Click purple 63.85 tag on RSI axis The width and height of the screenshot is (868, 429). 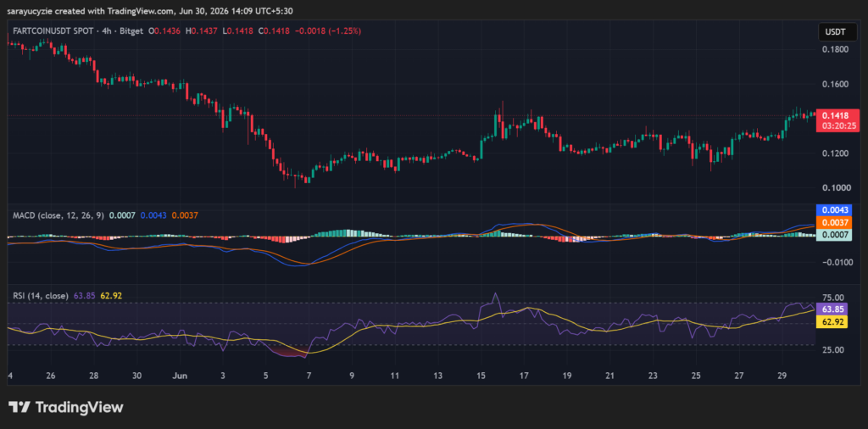coord(832,309)
